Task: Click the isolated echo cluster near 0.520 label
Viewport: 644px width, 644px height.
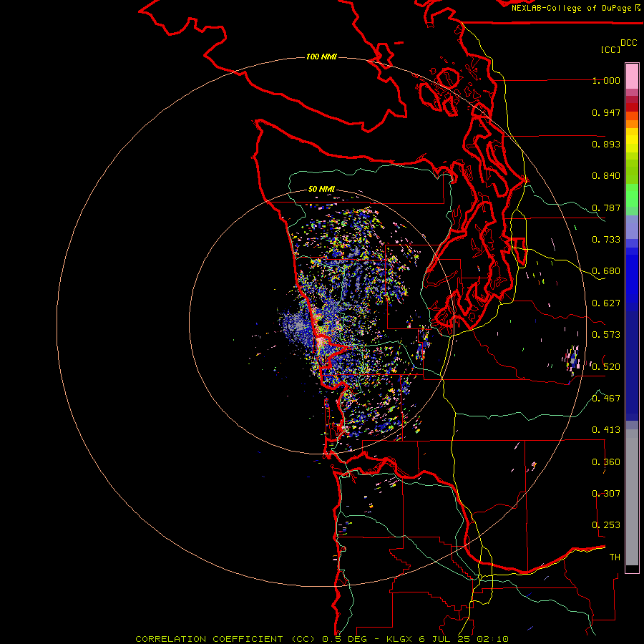Action: [573, 360]
